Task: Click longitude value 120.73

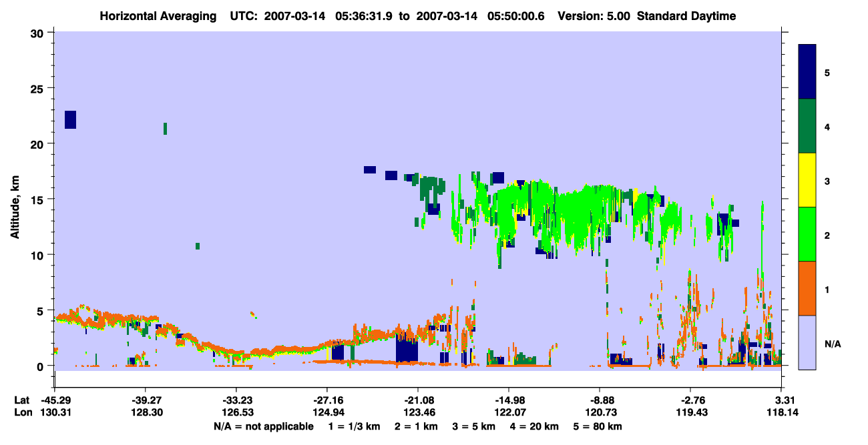Action: tap(600, 412)
